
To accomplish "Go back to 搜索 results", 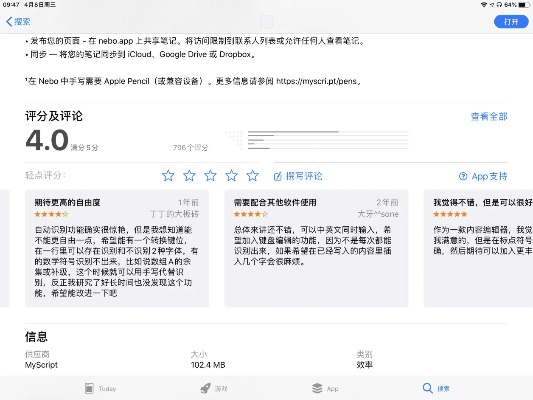I will [18, 22].
